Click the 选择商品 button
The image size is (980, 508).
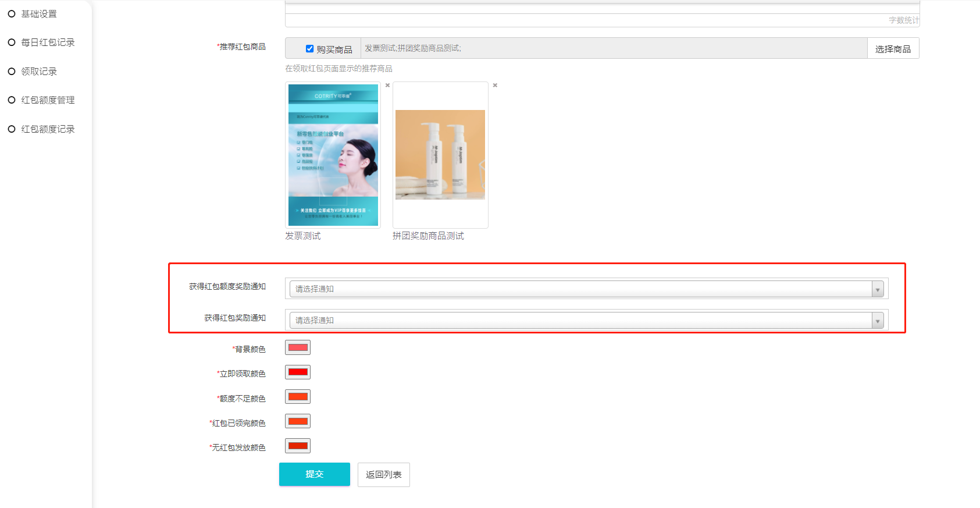893,49
